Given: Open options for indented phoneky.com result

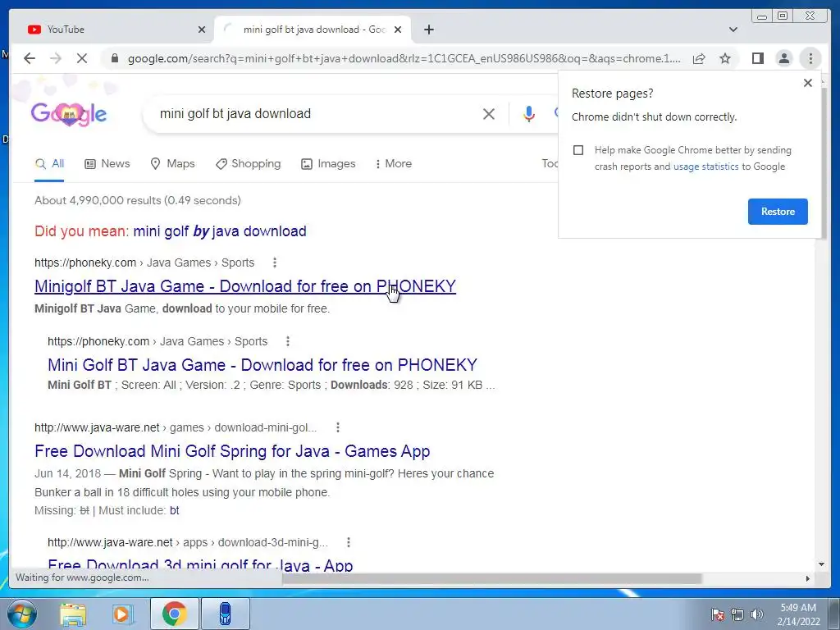Looking at the screenshot, I should (288, 341).
